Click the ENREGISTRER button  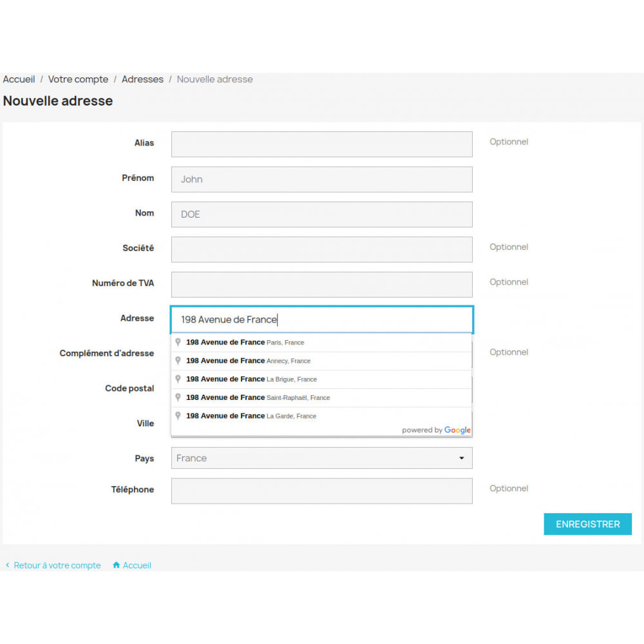pos(587,524)
